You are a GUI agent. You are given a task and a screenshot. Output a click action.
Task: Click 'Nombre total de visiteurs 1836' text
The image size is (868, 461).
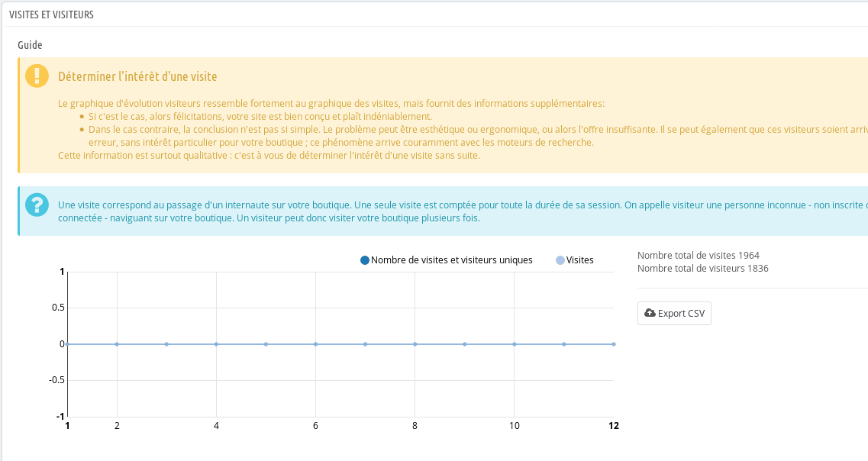tap(702, 269)
